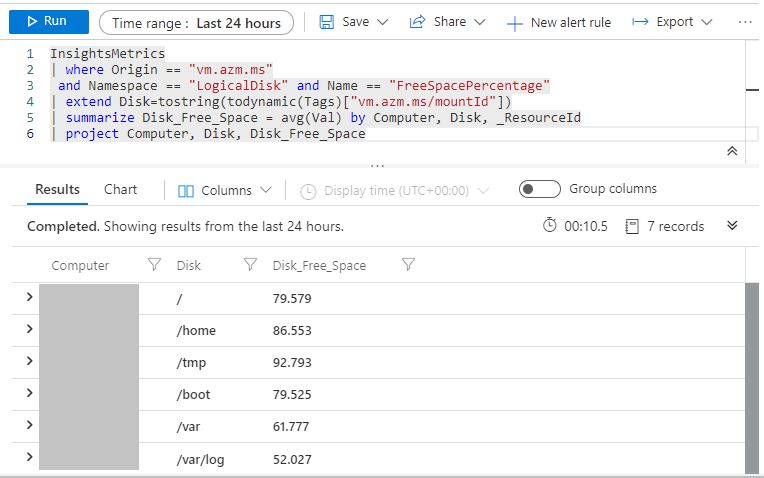Image resolution: width=764 pixels, height=478 pixels.
Task: Expand the /home row
Action: 29,329
